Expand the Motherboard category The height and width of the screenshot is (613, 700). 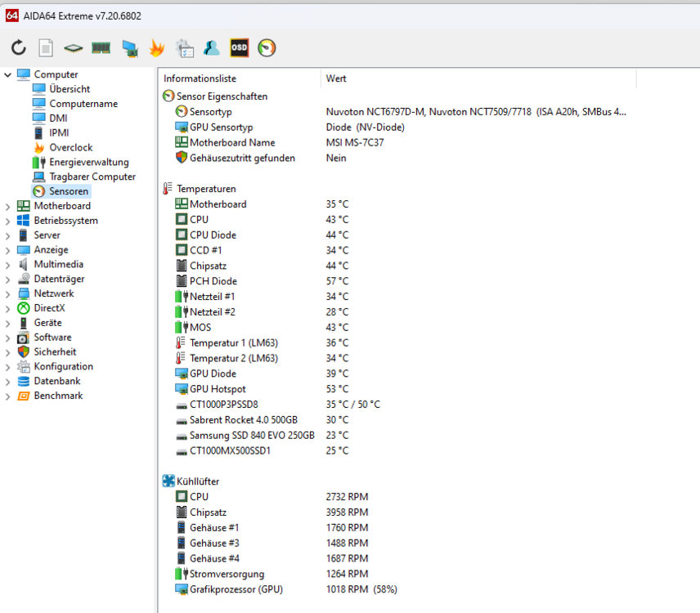pos(7,205)
